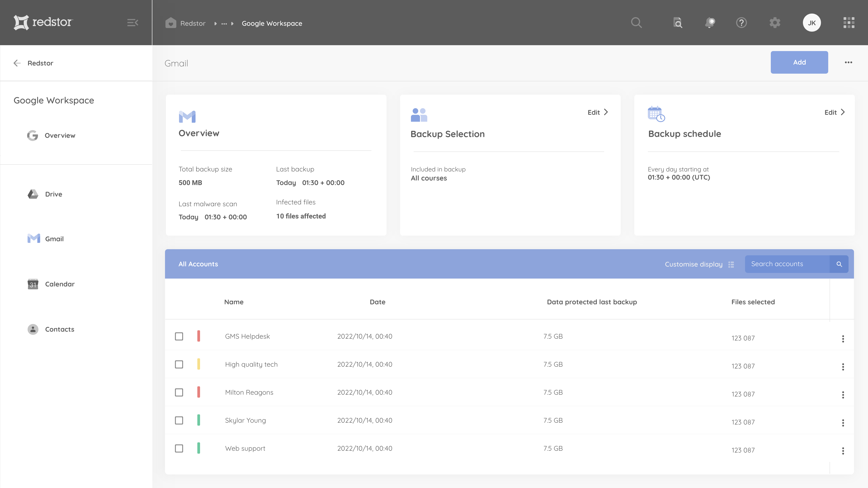Screen dimensions: 868x488
Task: Select Overview in the sidebar
Action: [60, 135]
